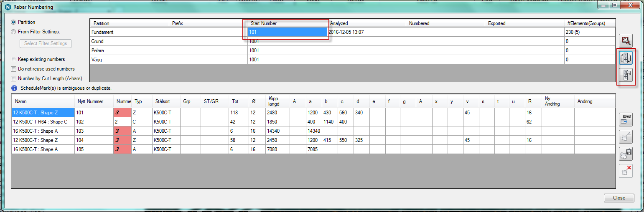
Task: Click the analyze rebar magnifier icon
Action: point(626,40)
